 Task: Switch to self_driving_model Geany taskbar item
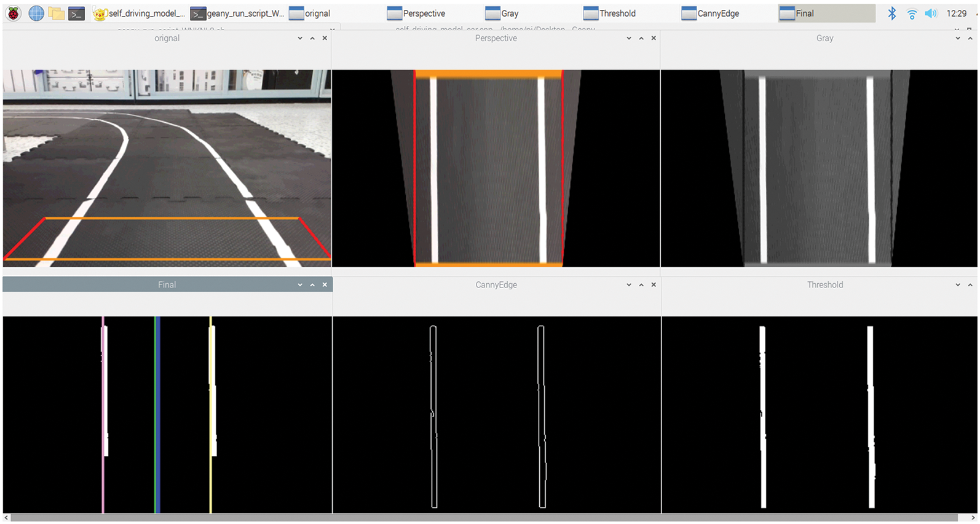pyautogui.click(x=140, y=13)
